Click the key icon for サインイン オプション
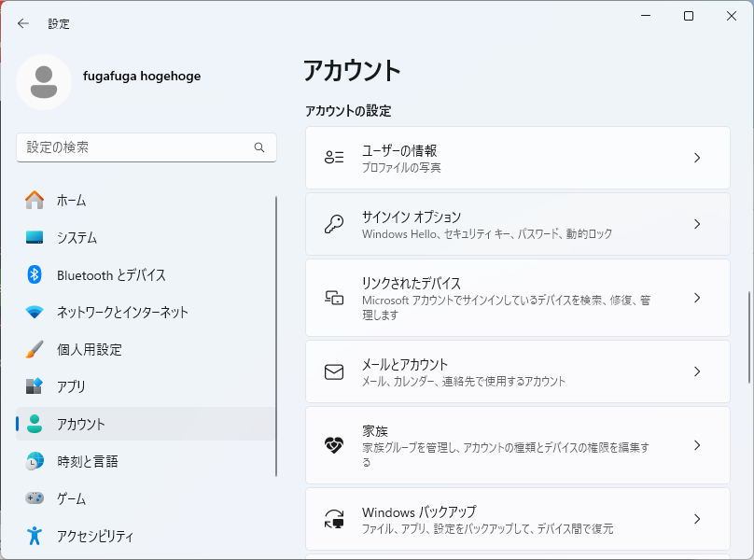Screen dimensions: 754x560 tap(334, 224)
